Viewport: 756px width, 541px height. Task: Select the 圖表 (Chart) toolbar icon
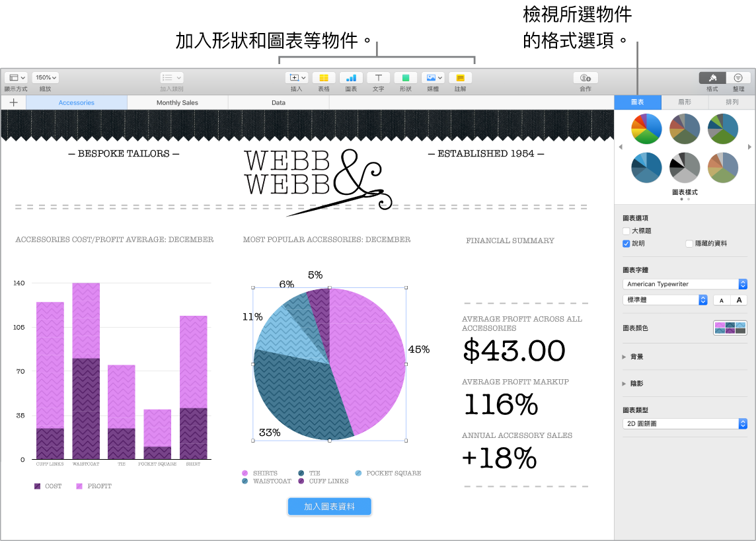[x=350, y=77]
